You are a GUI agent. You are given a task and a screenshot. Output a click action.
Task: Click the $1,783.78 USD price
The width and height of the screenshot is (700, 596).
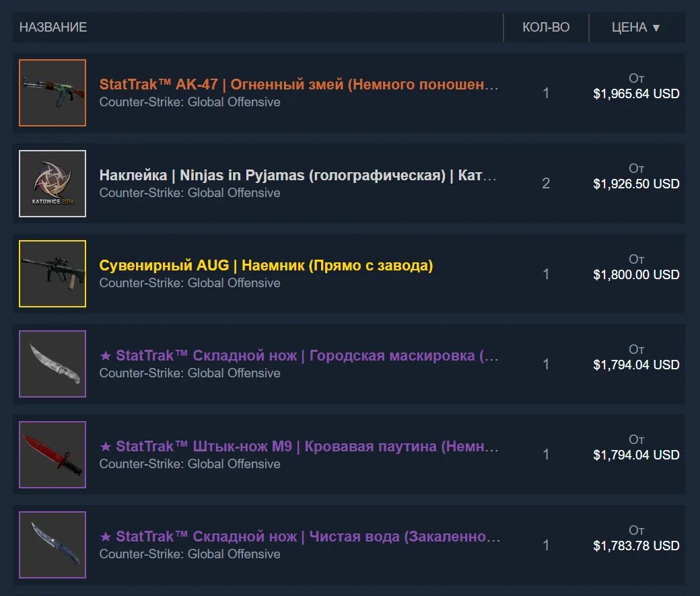[x=636, y=546]
